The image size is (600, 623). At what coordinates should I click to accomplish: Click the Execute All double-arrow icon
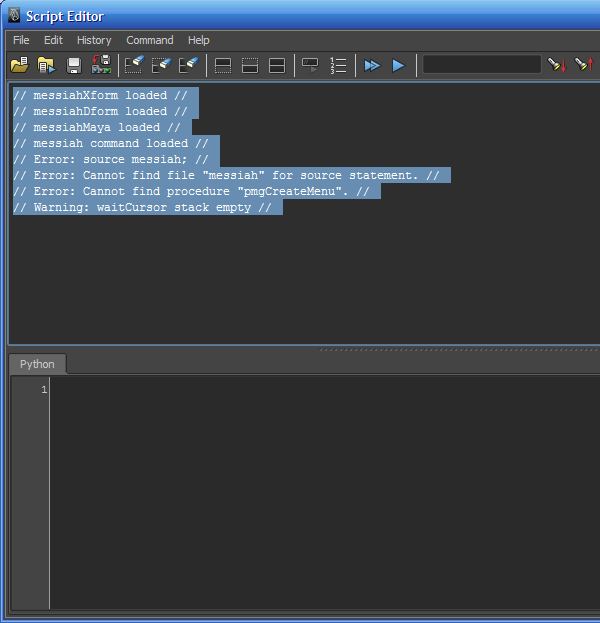coord(372,66)
